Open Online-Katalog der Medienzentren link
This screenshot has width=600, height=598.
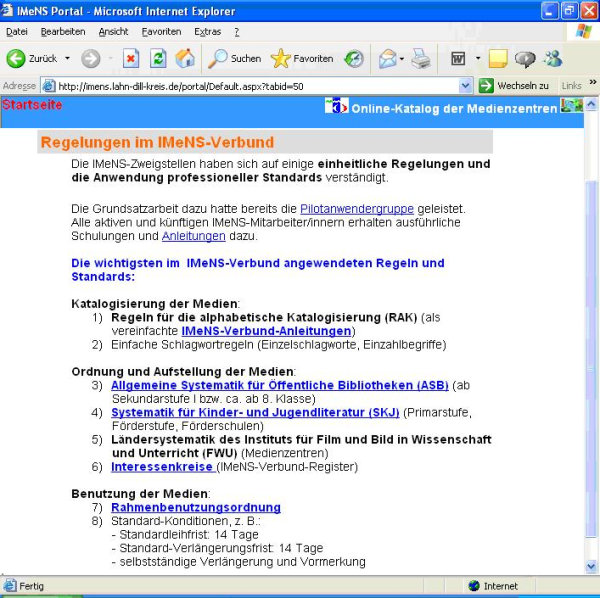click(x=454, y=109)
